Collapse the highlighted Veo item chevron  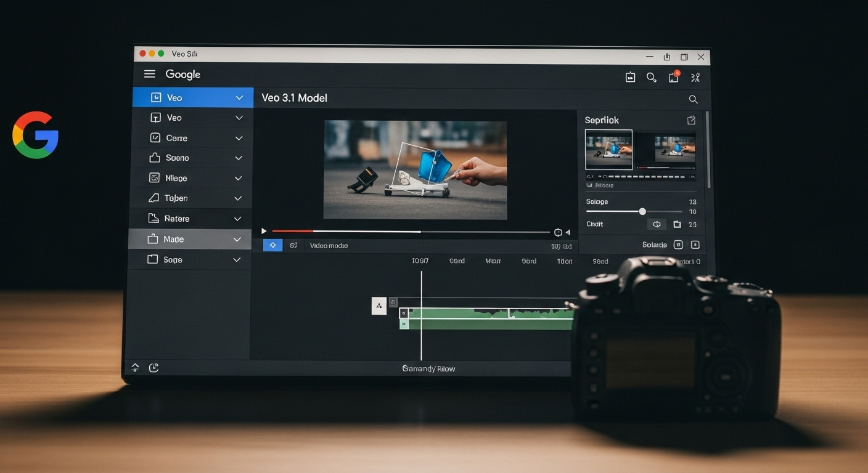point(239,97)
